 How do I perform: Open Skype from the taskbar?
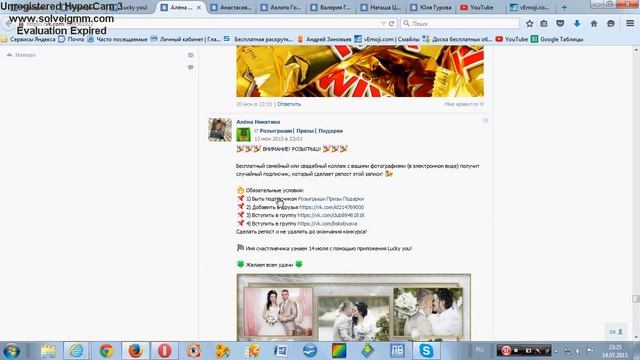(x=426, y=351)
